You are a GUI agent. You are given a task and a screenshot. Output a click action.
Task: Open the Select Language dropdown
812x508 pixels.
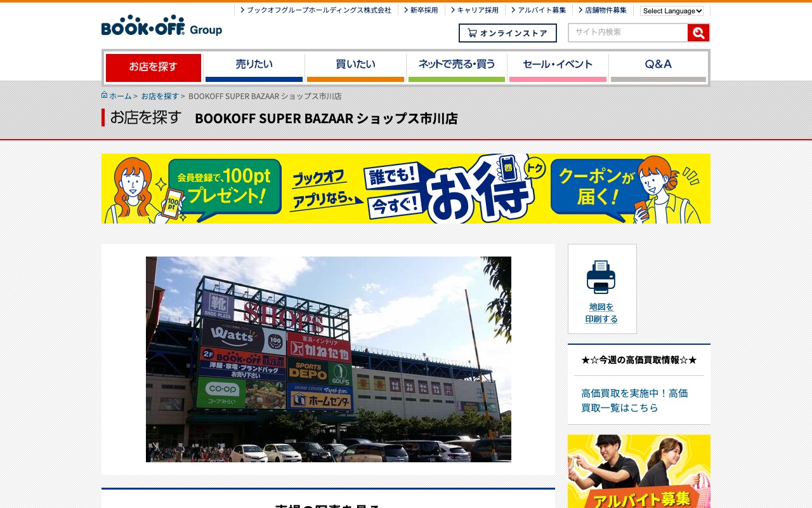coord(672,11)
